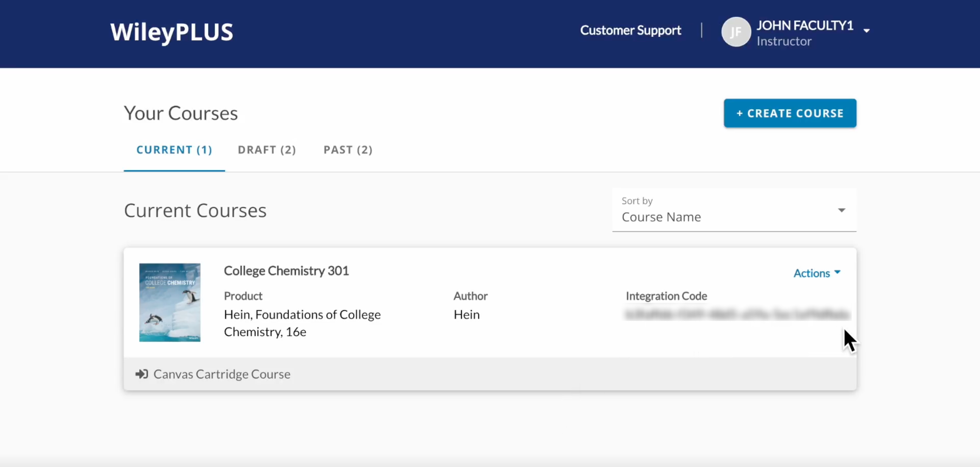The height and width of the screenshot is (467, 980).
Task: Expand the Actions menu for College Chemistry 301
Action: pos(817,273)
